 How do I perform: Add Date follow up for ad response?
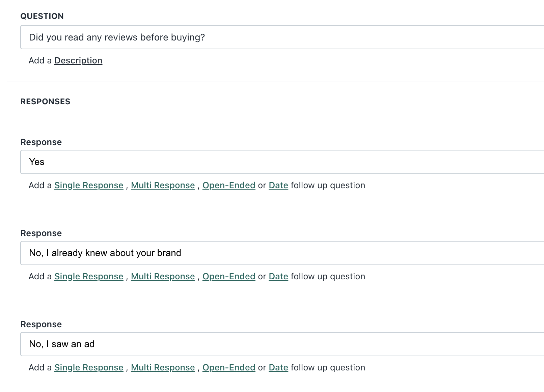[278, 368]
